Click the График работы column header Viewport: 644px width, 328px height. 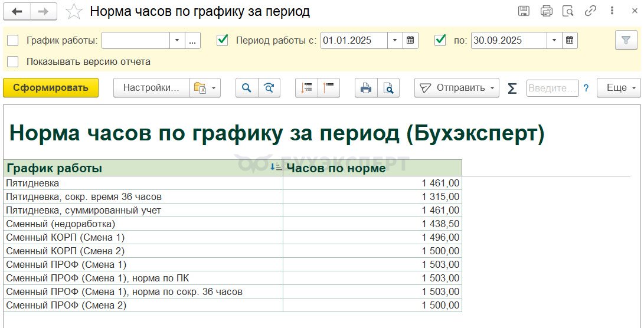[143, 168]
